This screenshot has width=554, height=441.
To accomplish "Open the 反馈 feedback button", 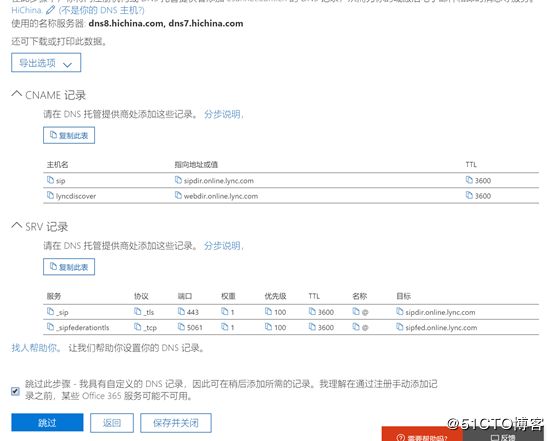I will click(503, 435).
